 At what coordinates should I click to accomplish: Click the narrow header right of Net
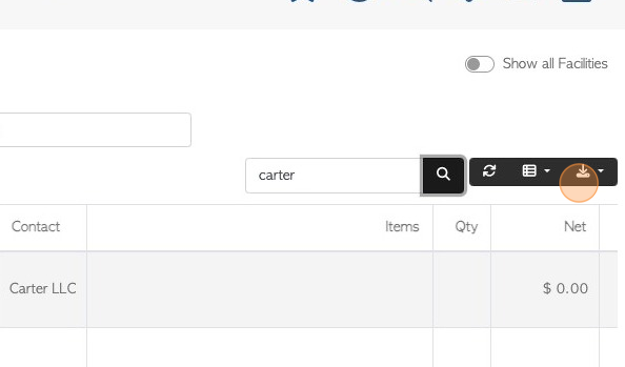(609, 228)
